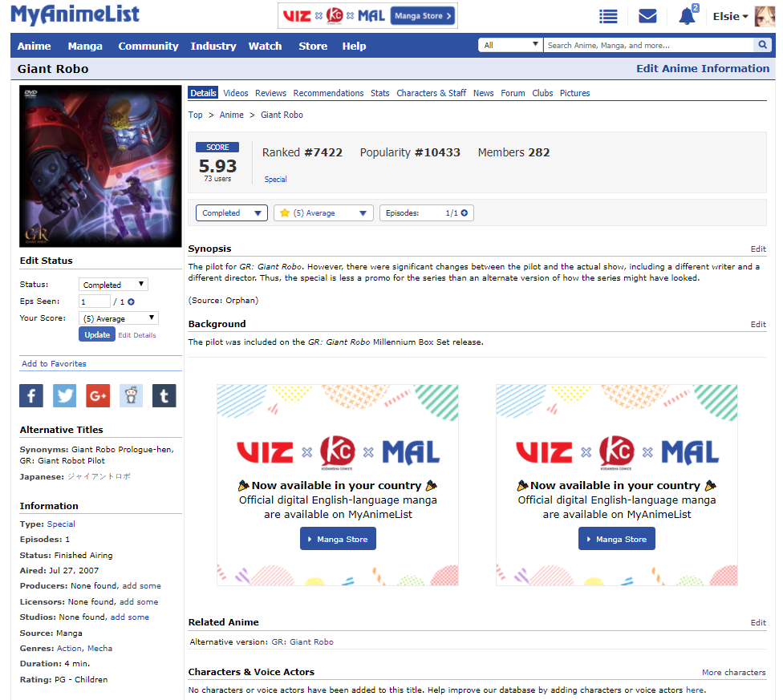Switch to the Recommendations tab
The image size is (783, 700).
(328, 93)
